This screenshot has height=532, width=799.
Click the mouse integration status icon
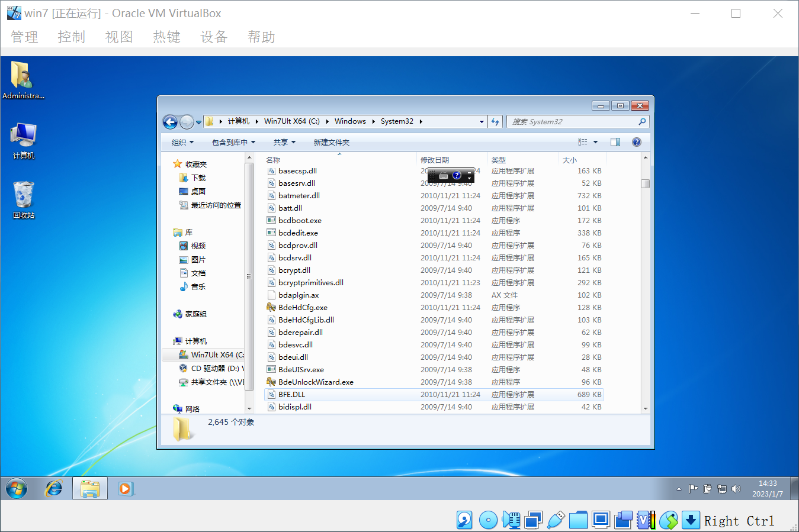pyautogui.click(x=668, y=520)
